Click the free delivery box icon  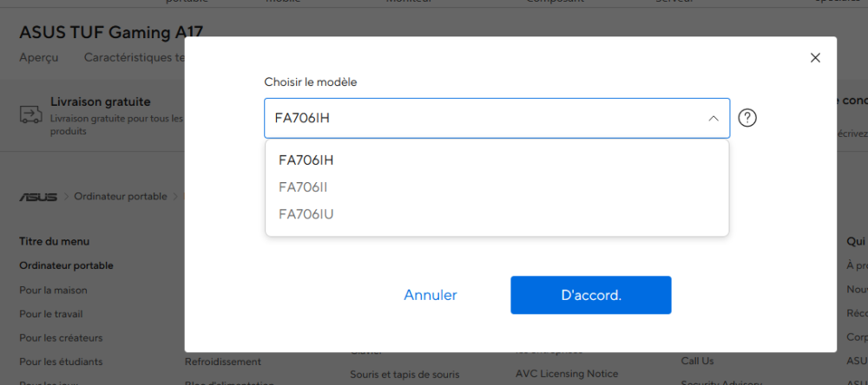tap(30, 115)
